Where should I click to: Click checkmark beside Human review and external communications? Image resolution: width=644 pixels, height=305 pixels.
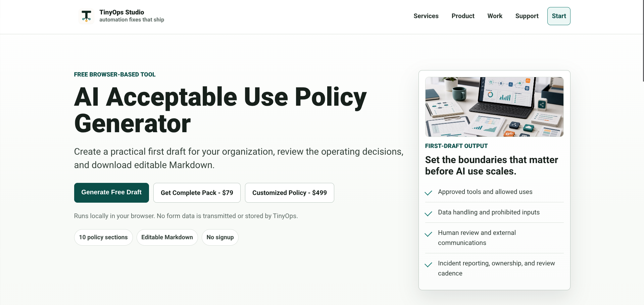428,234
